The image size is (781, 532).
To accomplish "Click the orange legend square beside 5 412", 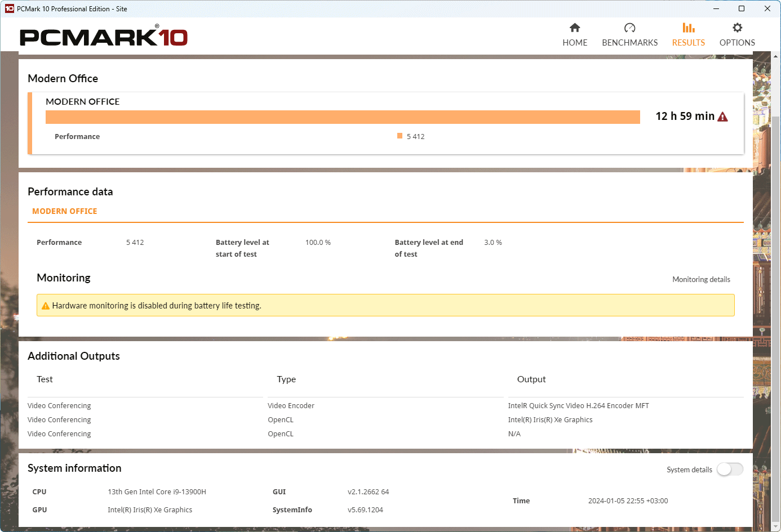I will pos(400,136).
